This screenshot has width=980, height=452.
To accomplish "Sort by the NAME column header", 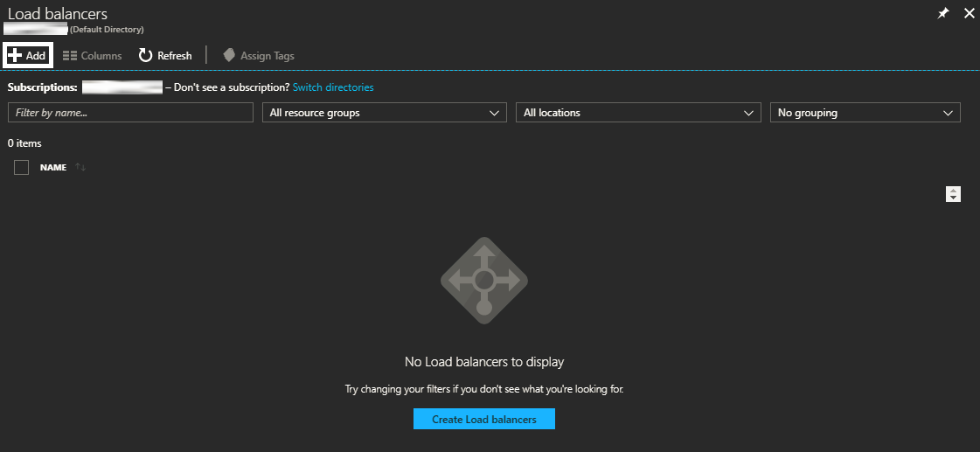I will click(x=53, y=168).
